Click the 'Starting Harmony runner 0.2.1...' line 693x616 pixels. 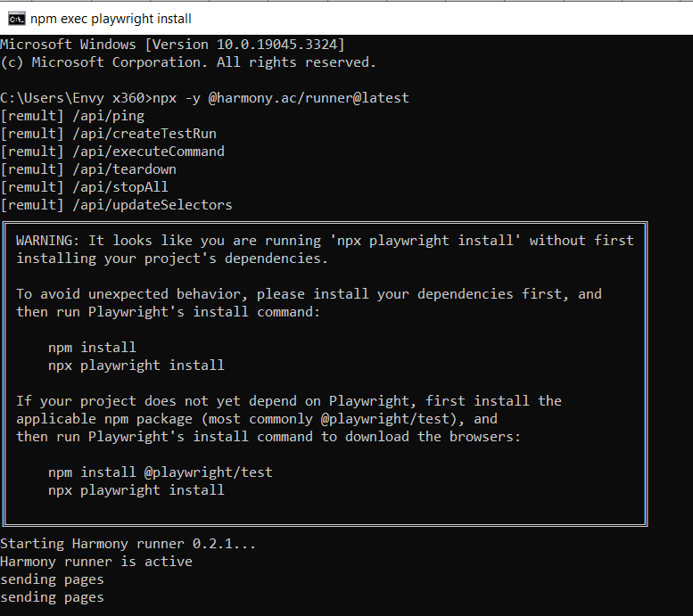(128, 544)
